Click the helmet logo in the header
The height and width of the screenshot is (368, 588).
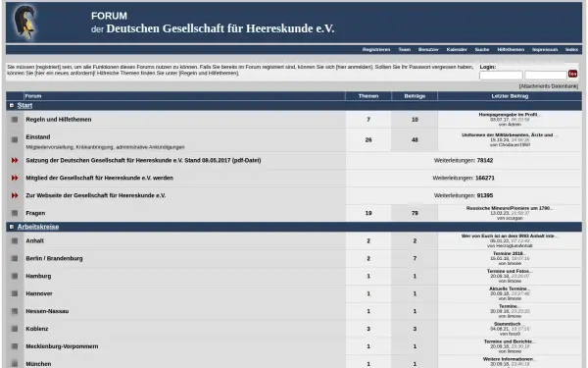coord(24,22)
